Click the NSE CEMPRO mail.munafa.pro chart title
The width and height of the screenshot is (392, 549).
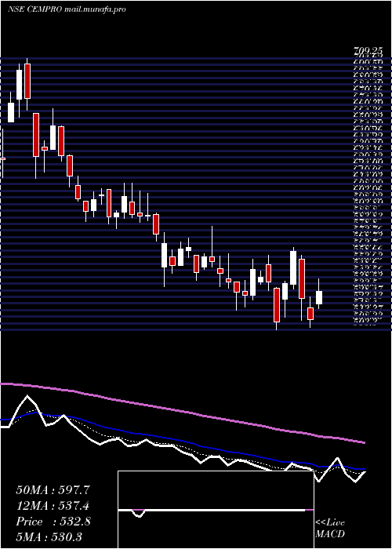click(67, 9)
